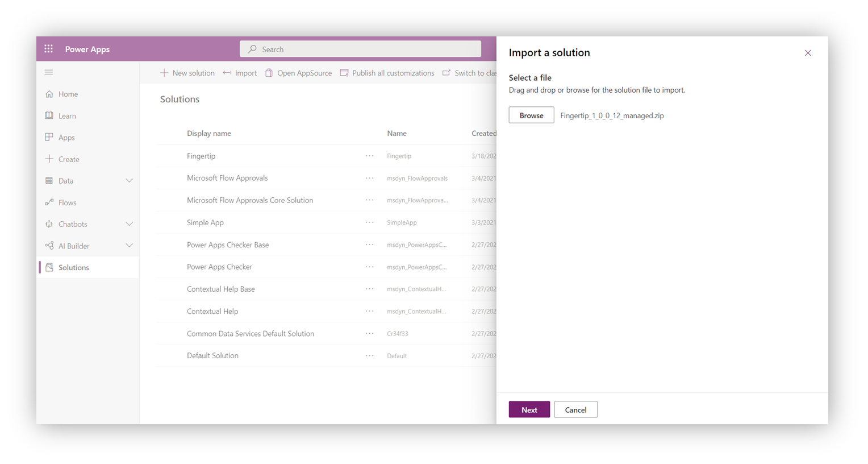Screen dimensions: 868x464
Task: Expand the Data section chevron
Action: (129, 181)
